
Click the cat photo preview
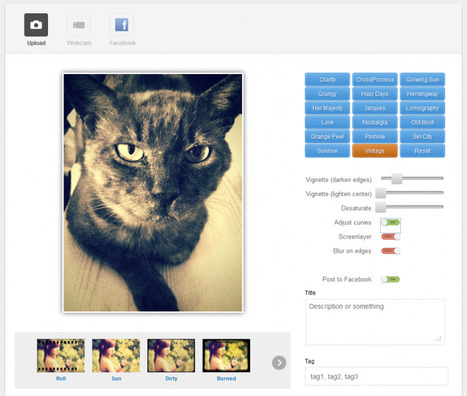[153, 193]
